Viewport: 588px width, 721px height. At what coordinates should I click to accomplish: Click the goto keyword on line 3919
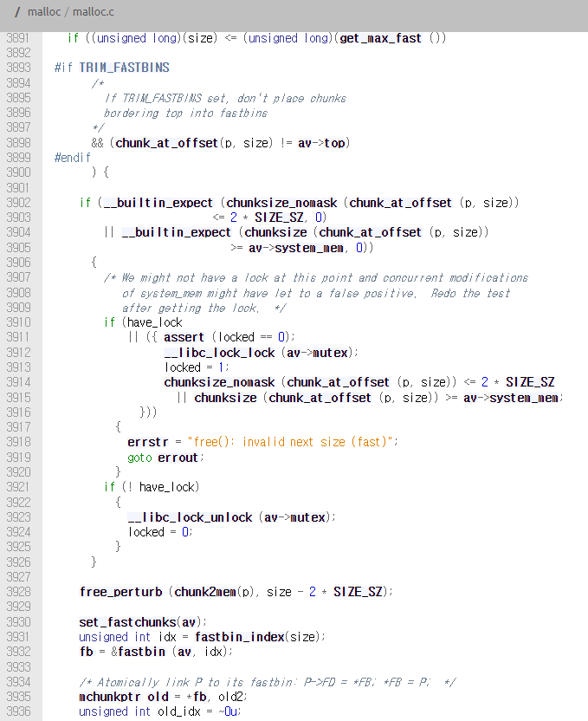pos(139,458)
